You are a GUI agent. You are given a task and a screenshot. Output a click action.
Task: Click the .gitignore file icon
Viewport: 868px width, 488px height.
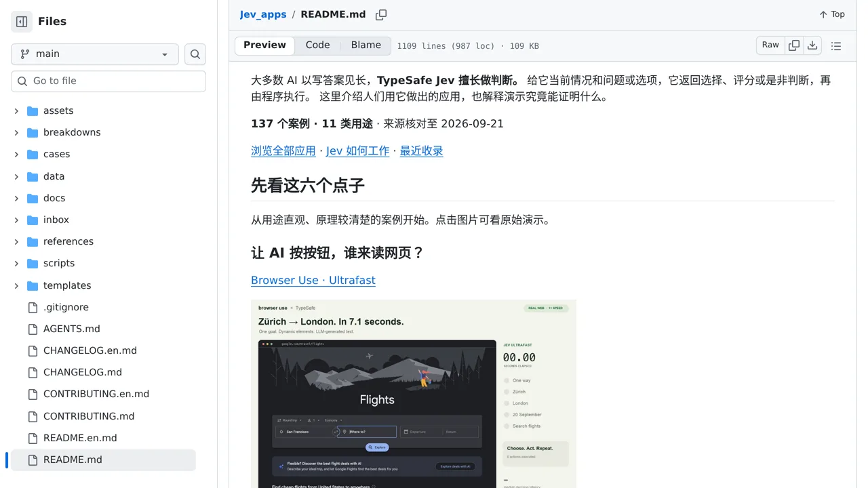tap(33, 307)
